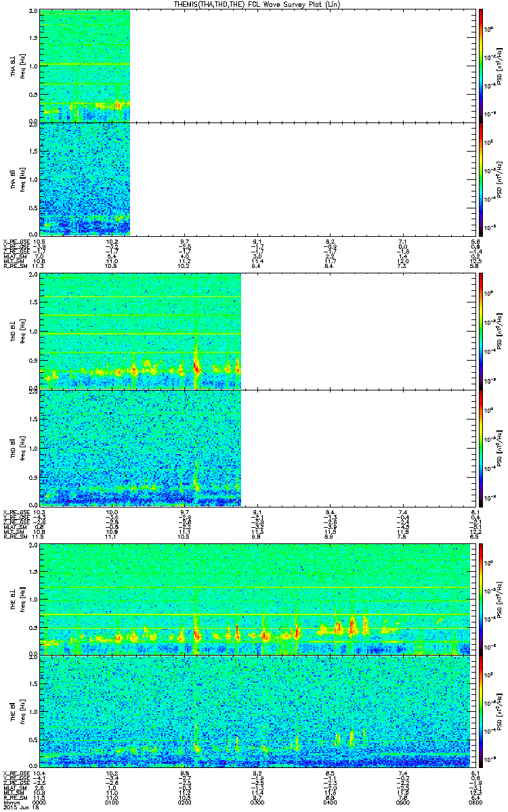Click the color bar beside THE B-parallel panel

click(x=480, y=712)
